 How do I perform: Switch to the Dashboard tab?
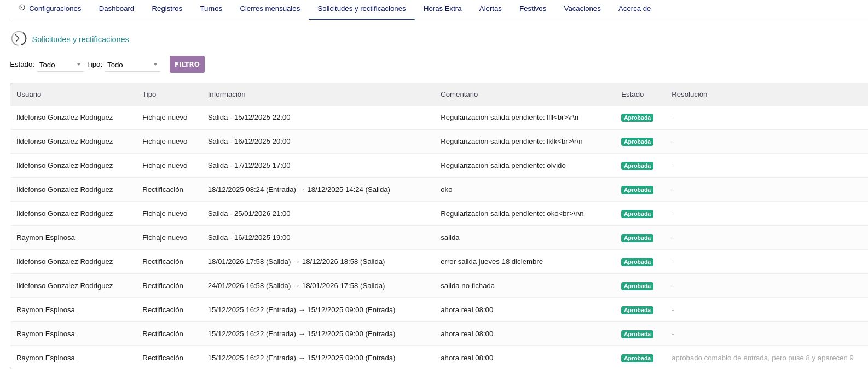click(116, 9)
